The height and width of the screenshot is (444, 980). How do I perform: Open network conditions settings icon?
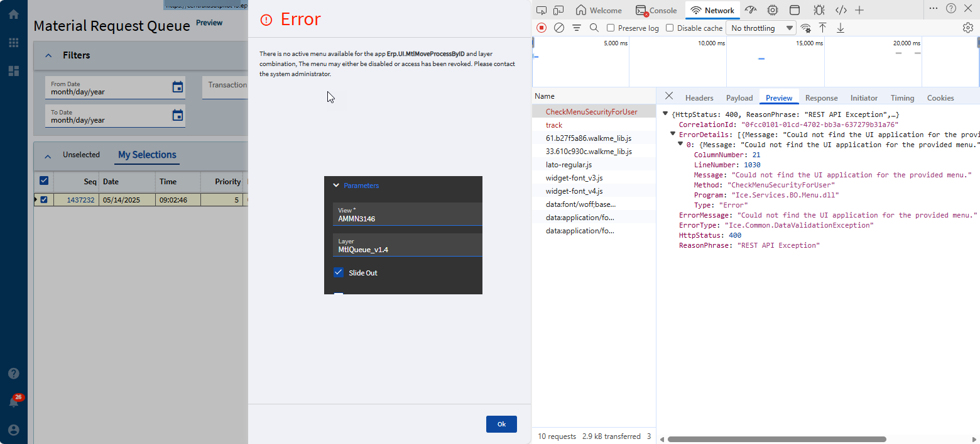(x=806, y=28)
